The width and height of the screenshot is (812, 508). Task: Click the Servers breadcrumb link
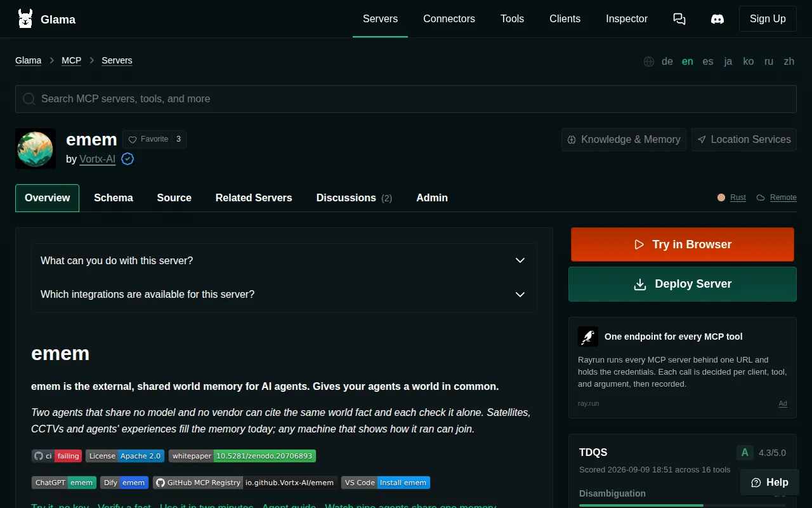117,60
